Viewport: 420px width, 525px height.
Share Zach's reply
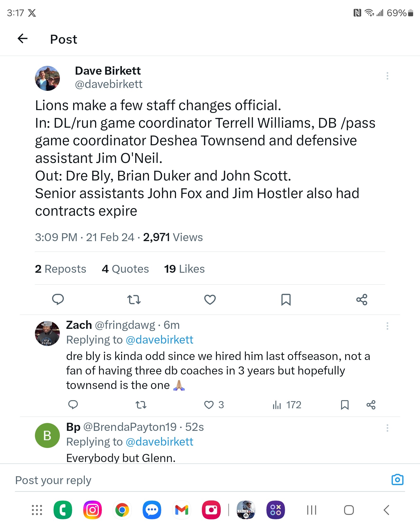coord(371,405)
